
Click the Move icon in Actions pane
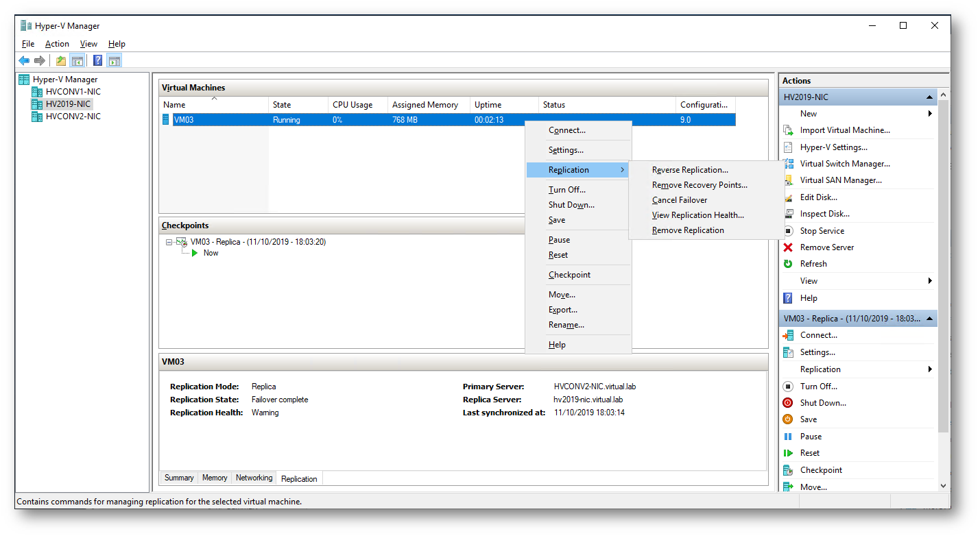click(x=788, y=487)
